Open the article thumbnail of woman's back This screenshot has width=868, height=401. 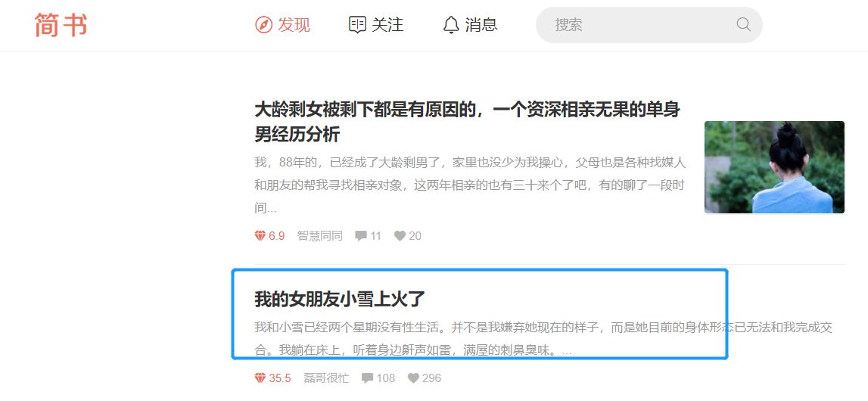[x=774, y=167]
